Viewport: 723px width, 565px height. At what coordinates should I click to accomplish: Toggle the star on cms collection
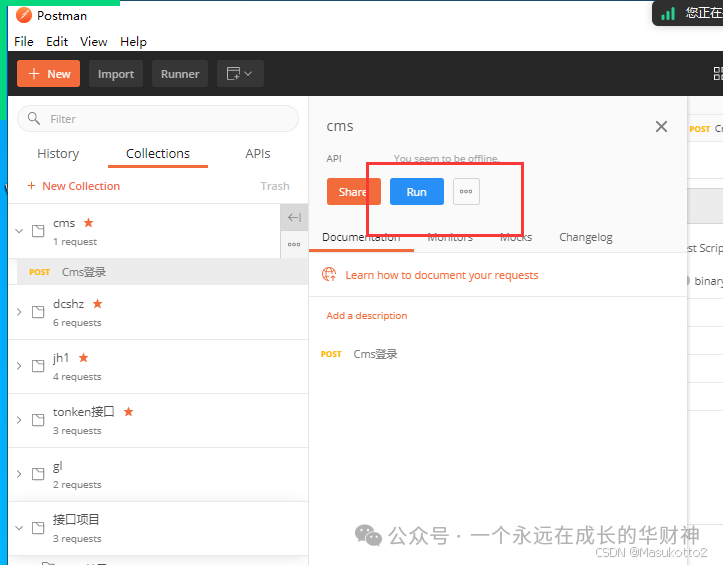pos(89,223)
